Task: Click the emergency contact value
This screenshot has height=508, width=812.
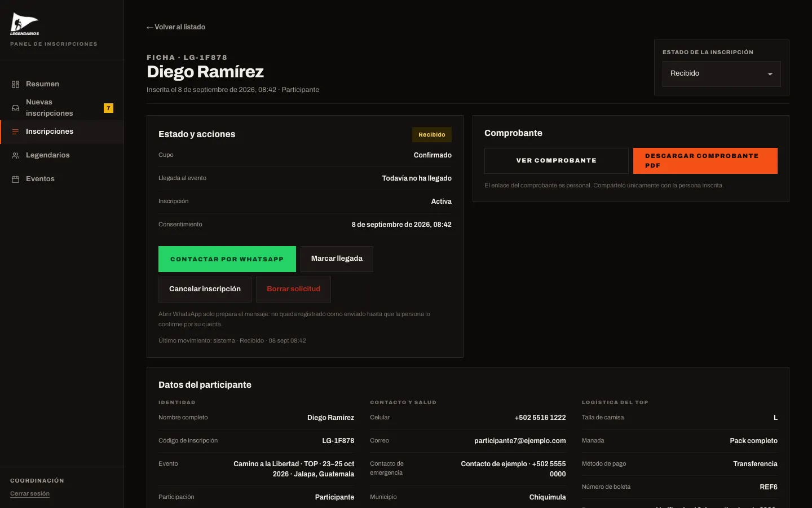Action: click(x=513, y=469)
